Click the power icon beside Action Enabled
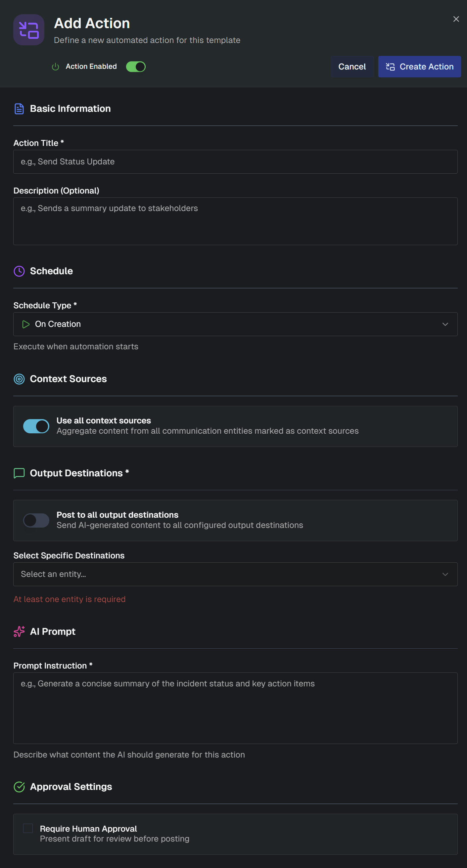 [x=55, y=66]
